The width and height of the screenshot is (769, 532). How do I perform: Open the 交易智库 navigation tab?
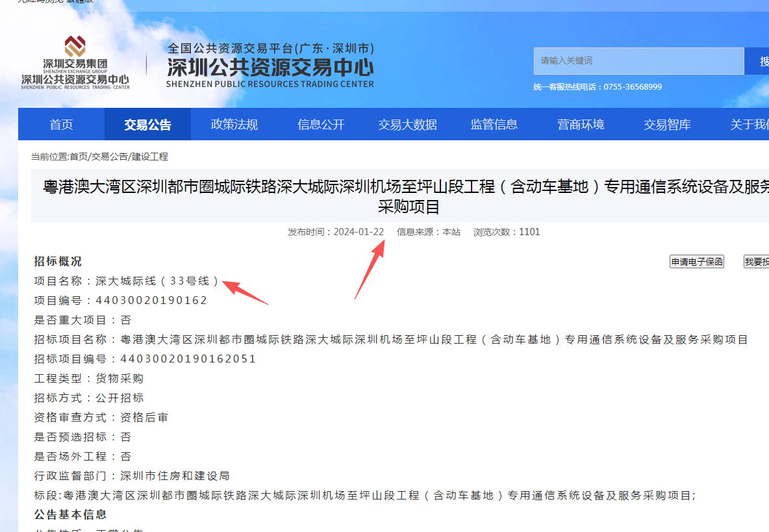coord(667,125)
